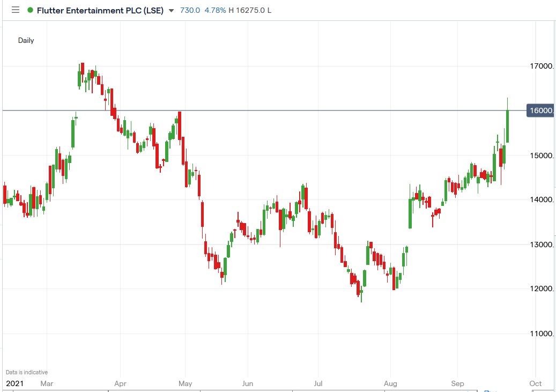
Task: Select Oct on the time axis
Action: pos(535,384)
